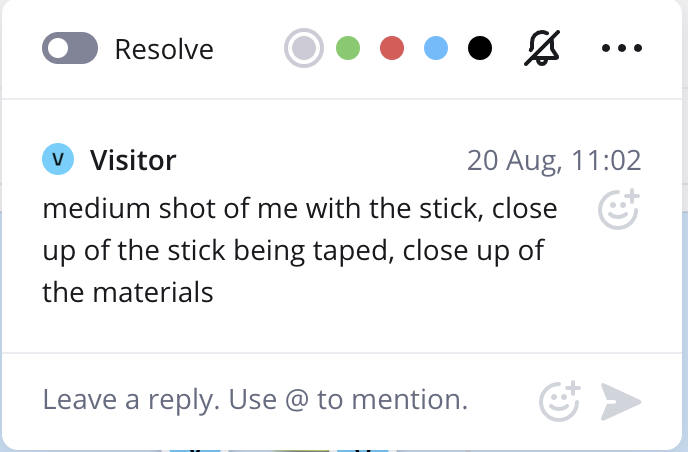Pick the blue comment color dot
688x452 pixels.
click(x=436, y=48)
